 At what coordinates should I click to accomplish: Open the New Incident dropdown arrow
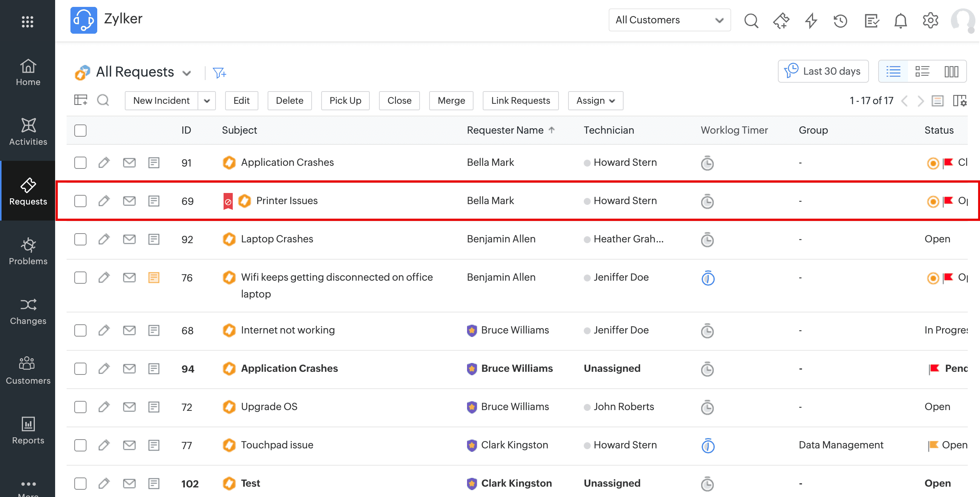207,101
